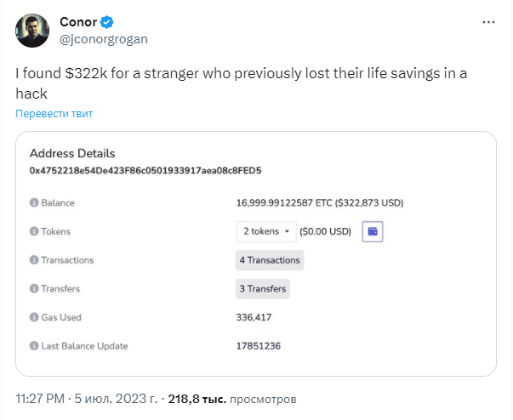Screen dimensions: 513x420
Task: Open the three-dot more options menu
Action: coord(488,22)
